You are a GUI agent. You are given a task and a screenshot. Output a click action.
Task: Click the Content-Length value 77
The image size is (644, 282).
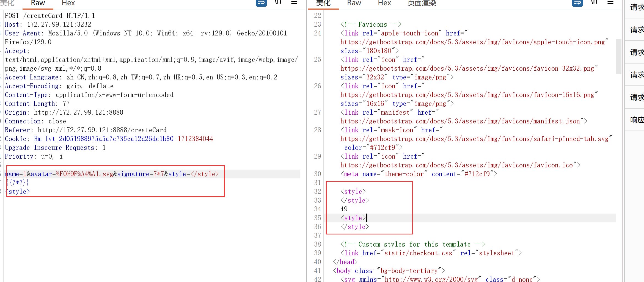[x=66, y=104]
